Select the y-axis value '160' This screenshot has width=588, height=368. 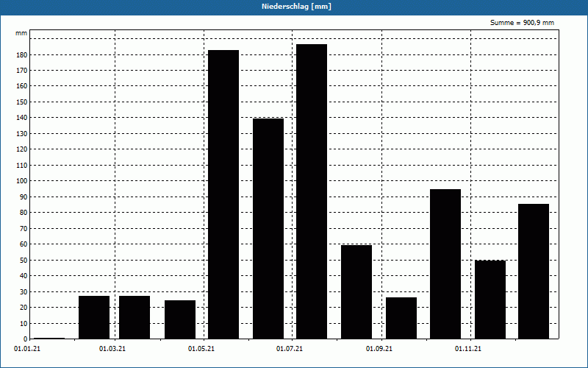22,86
